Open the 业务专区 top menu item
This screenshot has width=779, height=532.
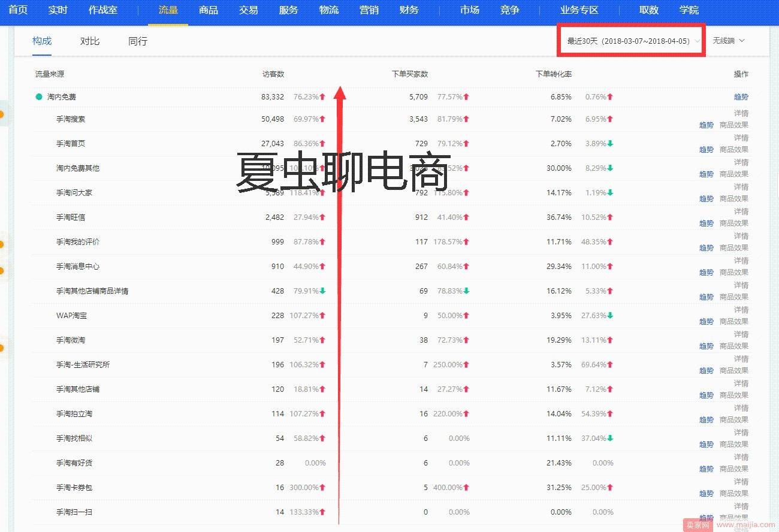pos(579,10)
